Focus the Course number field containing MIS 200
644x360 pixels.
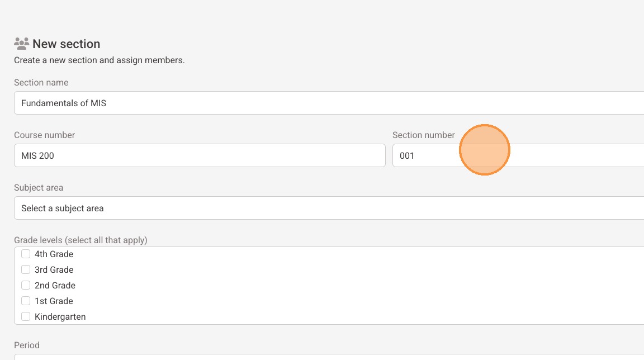pos(200,155)
